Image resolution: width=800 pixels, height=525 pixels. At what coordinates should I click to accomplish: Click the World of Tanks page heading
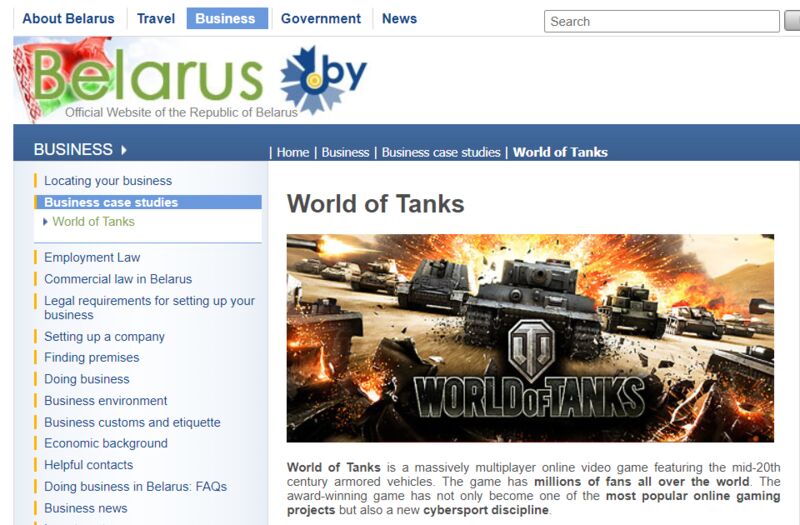point(376,204)
